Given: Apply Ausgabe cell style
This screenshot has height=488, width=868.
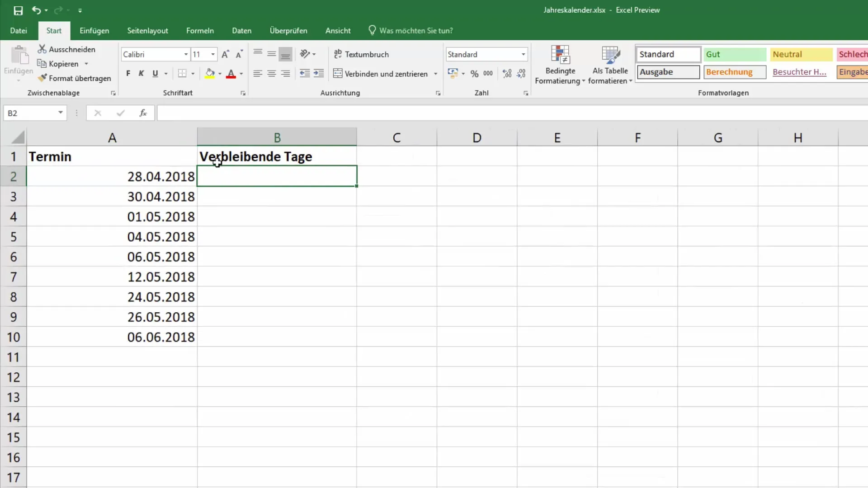Looking at the screenshot, I should (668, 72).
